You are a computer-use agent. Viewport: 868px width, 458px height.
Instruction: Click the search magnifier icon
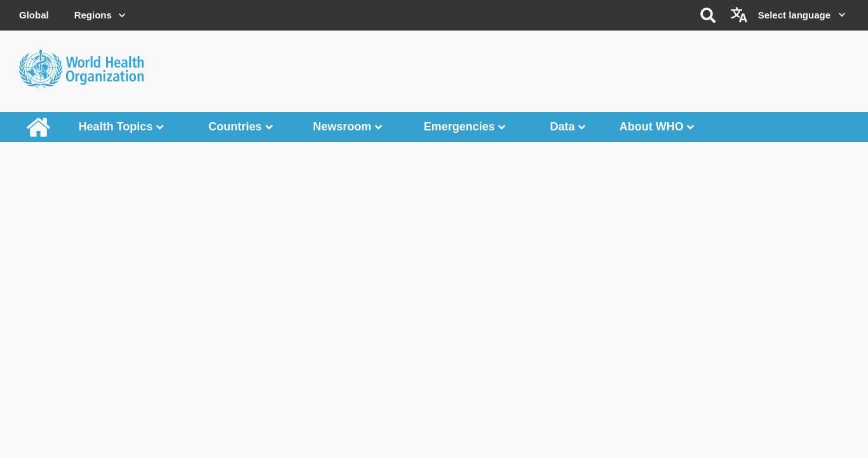click(708, 15)
